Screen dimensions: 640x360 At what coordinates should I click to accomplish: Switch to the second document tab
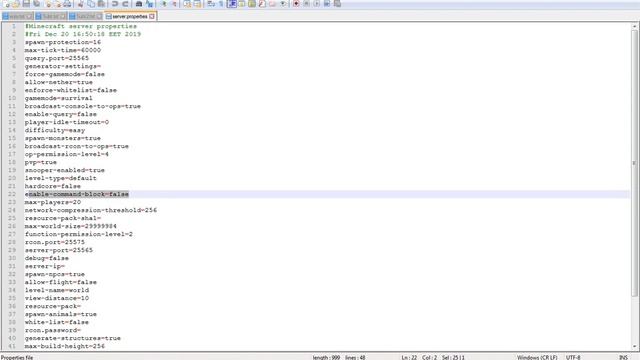pyautogui.click(x=51, y=16)
